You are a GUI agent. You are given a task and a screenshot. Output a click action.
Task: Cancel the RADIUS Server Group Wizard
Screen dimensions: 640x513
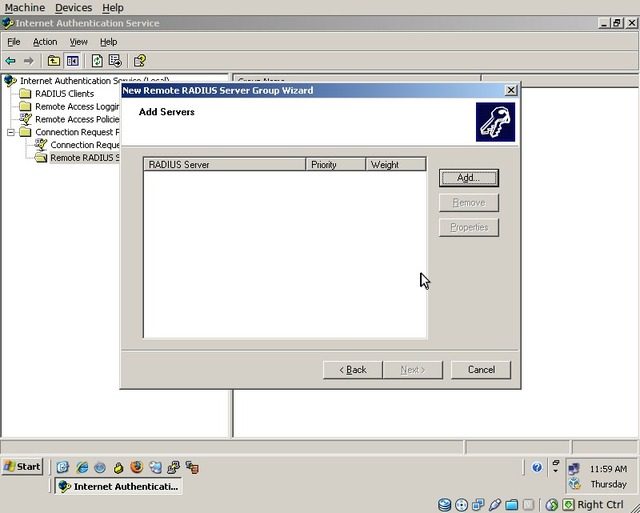click(481, 370)
